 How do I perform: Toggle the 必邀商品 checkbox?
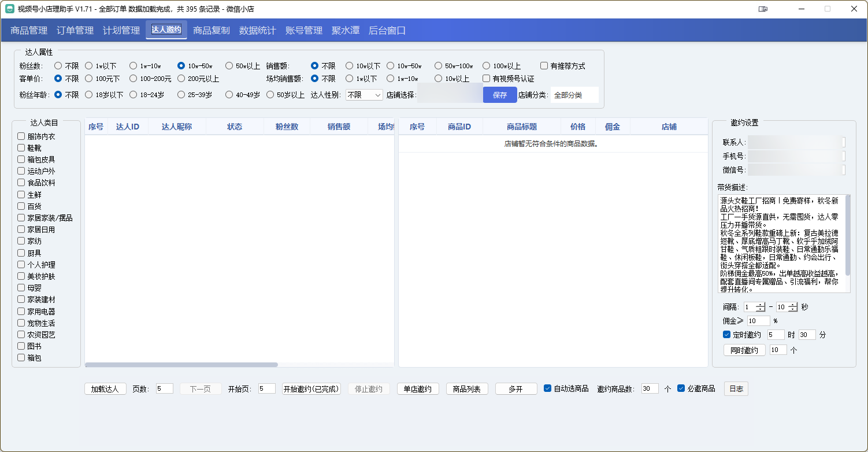[x=681, y=388]
